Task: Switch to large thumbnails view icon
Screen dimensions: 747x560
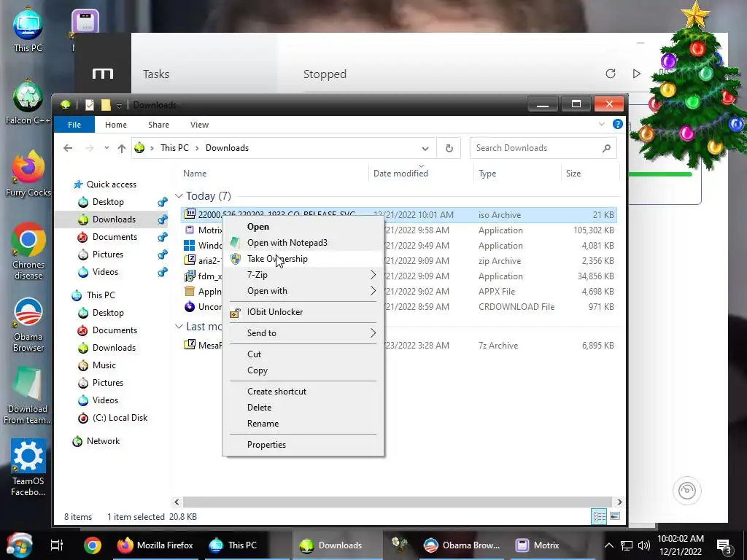Action: pos(615,517)
